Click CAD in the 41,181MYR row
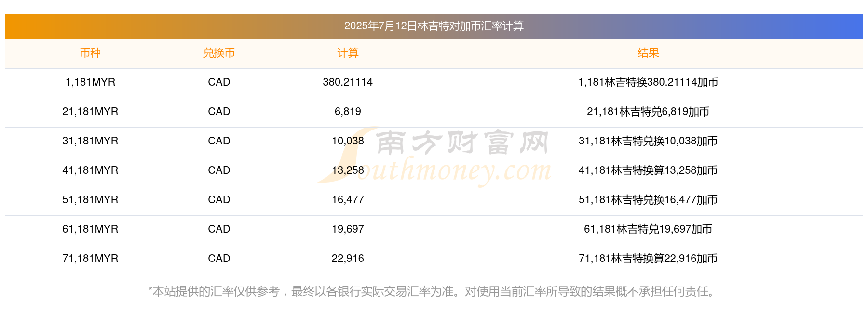 click(x=219, y=170)
